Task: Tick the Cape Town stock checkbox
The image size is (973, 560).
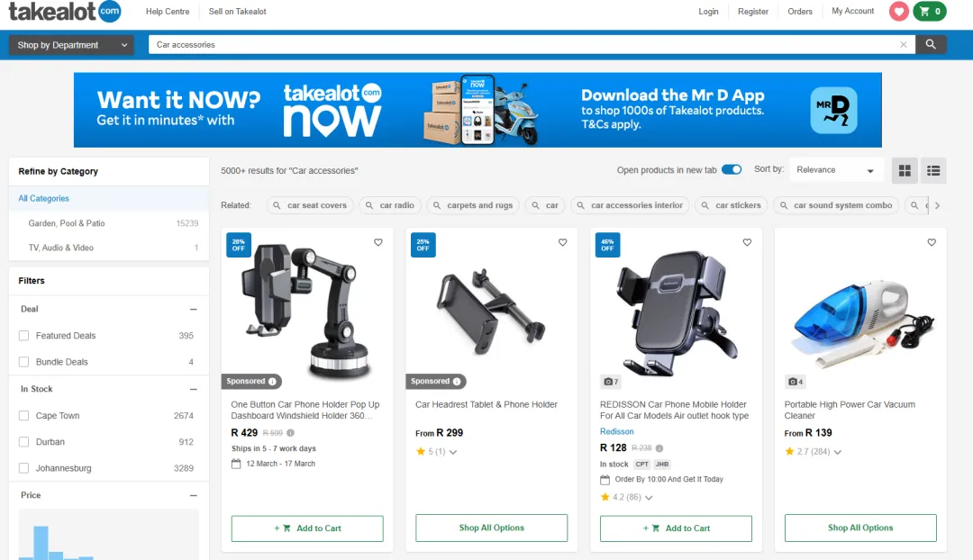Action: click(x=23, y=416)
